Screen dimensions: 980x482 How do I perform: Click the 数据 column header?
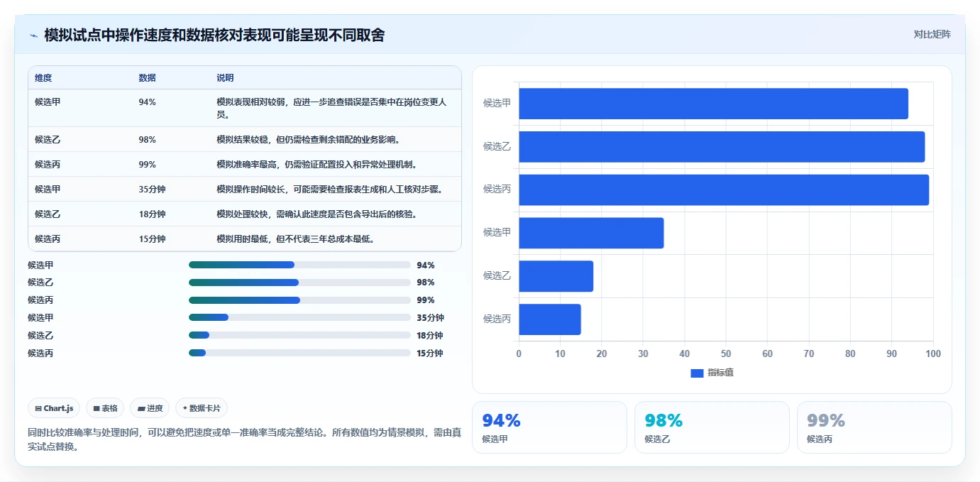tap(147, 78)
